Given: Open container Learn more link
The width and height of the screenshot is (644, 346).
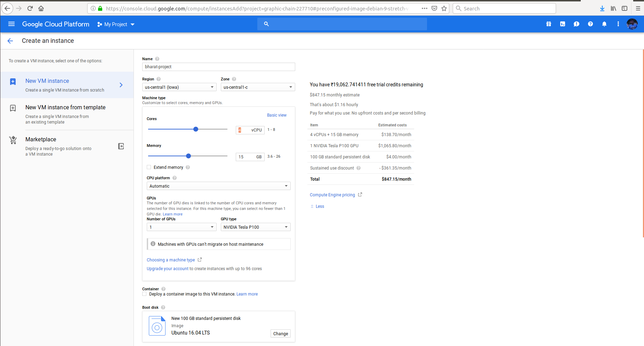Looking at the screenshot, I should click(x=247, y=294).
